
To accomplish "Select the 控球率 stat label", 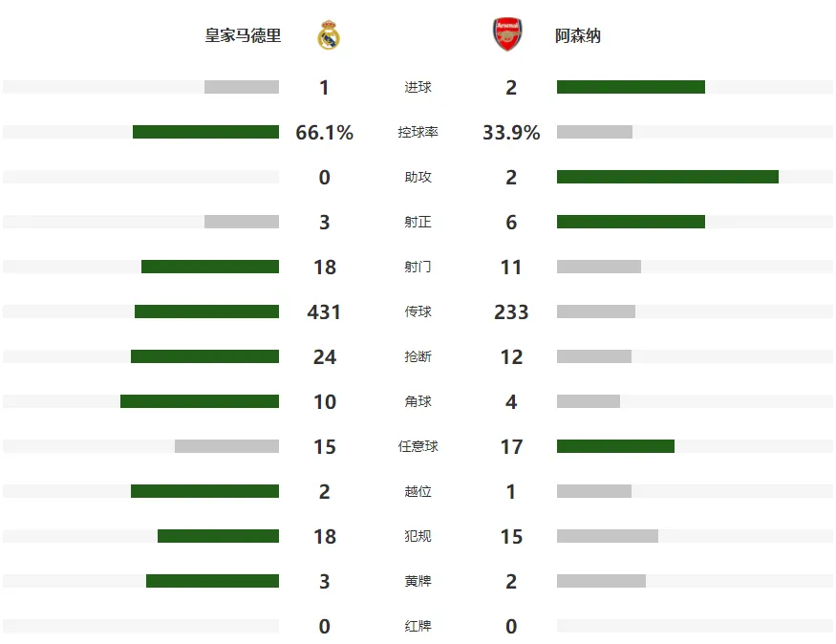I will (x=418, y=132).
